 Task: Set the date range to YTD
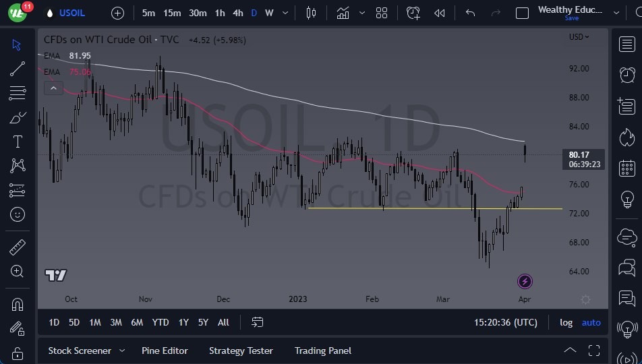point(160,322)
